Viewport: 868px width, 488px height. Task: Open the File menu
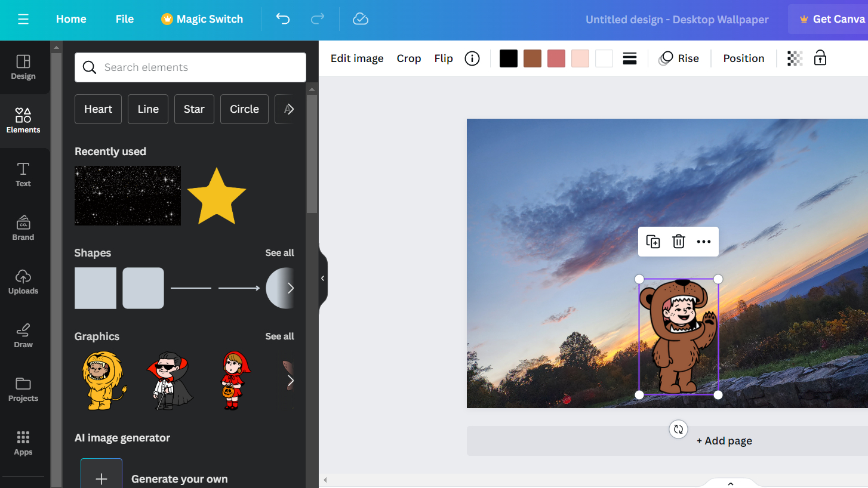[125, 19]
